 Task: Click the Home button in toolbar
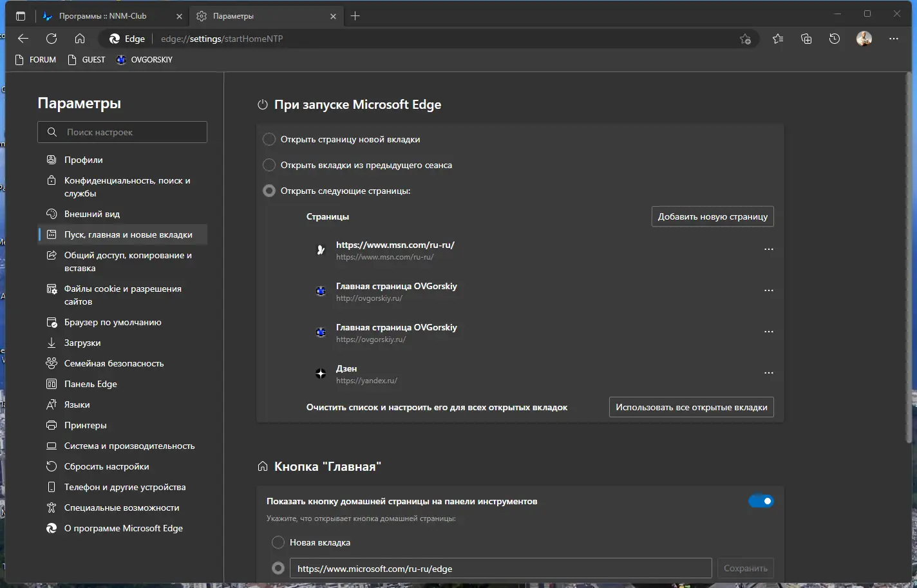(80, 39)
